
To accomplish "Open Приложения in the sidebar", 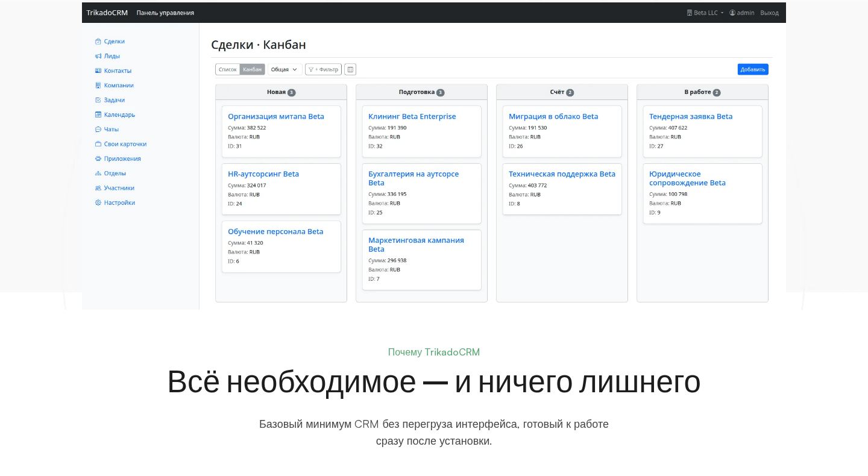I will click(122, 158).
